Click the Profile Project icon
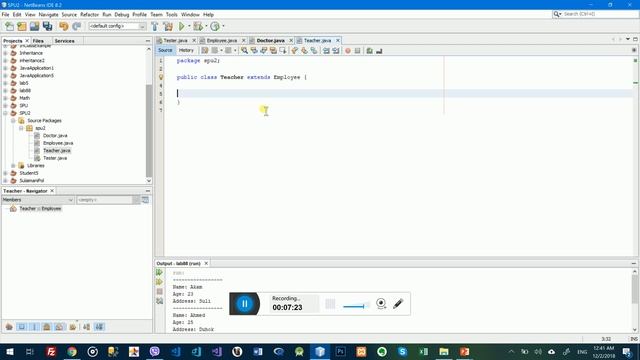 tap(215, 27)
